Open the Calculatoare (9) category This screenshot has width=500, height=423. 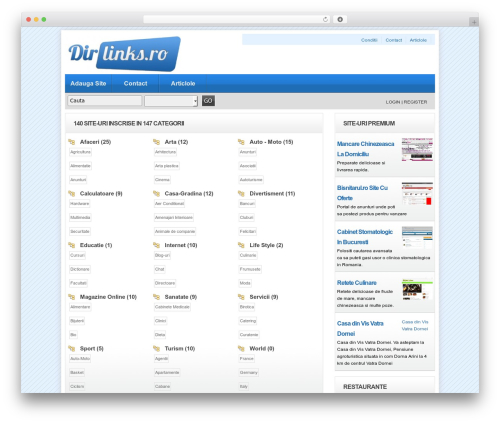tap(101, 194)
